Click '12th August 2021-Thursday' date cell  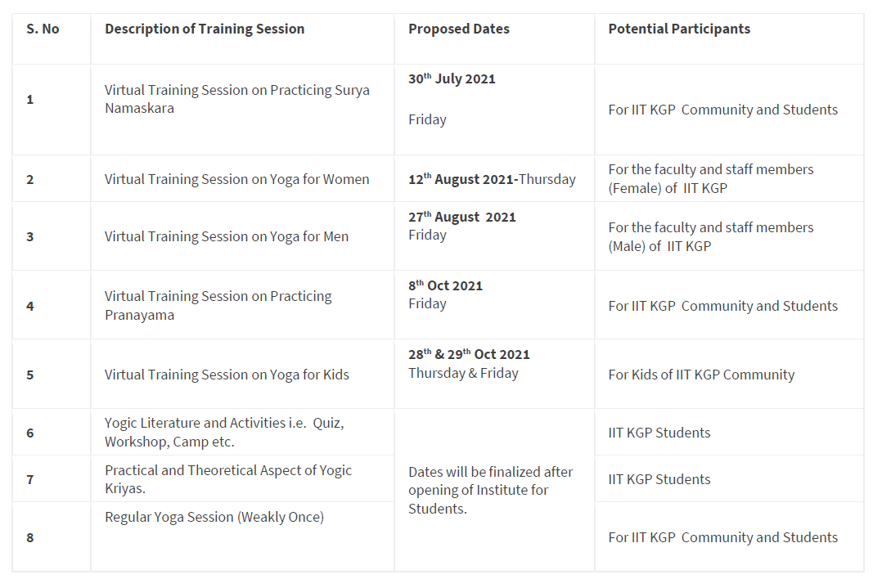(x=492, y=179)
